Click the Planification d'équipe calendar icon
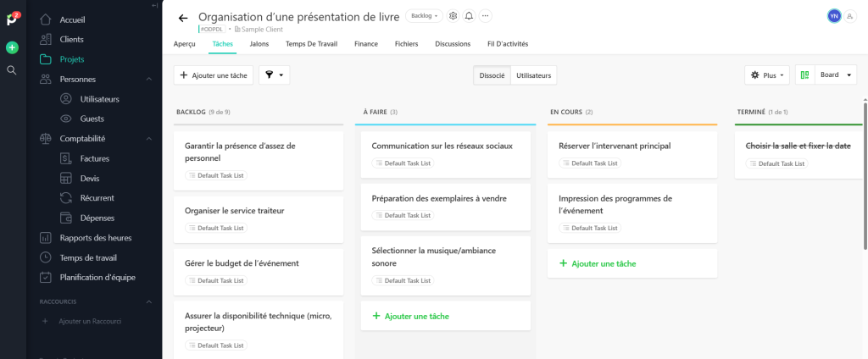Image resolution: width=868 pixels, height=359 pixels. [46, 277]
